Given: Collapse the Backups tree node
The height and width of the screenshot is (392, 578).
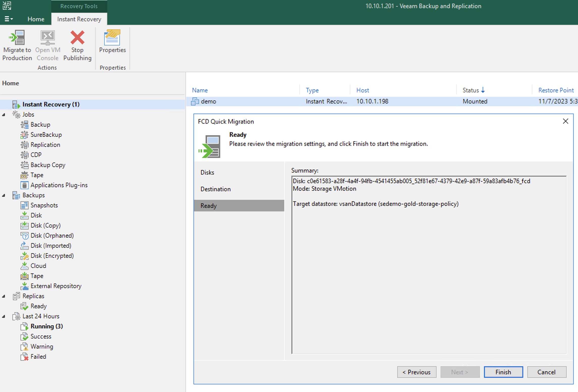Looking at the screenshot, I should 4,195.
